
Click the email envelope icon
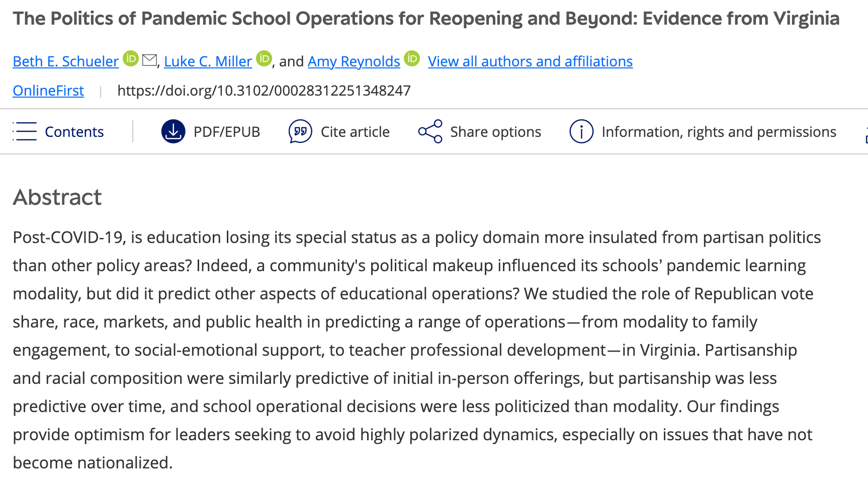(149, 60)
